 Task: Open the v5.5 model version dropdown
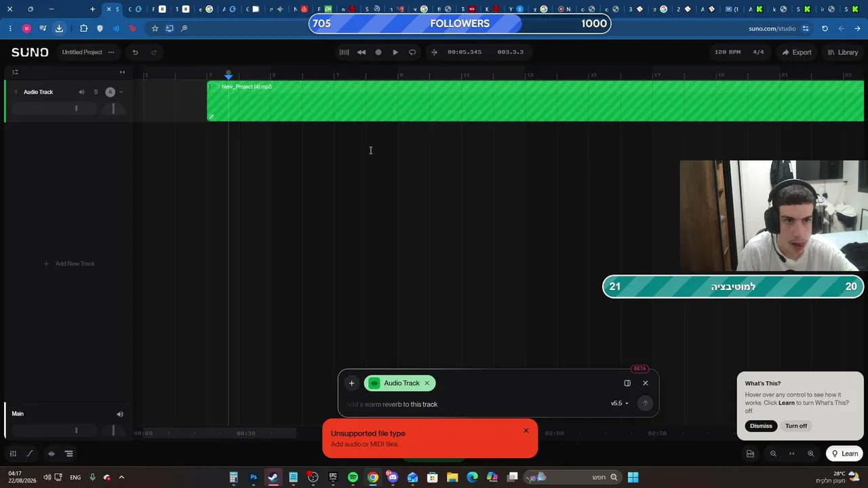point(619,403)
